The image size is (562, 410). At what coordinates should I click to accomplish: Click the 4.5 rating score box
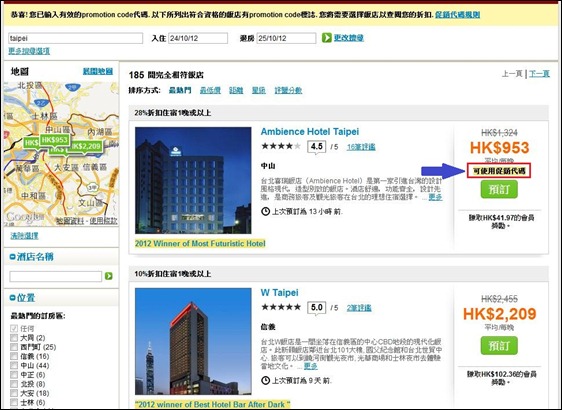(316, 147)
